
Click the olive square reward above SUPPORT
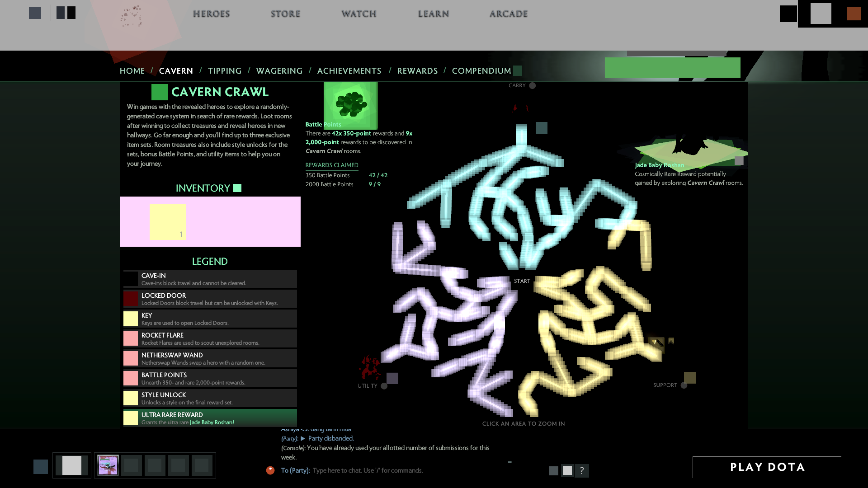pos(689,377)
